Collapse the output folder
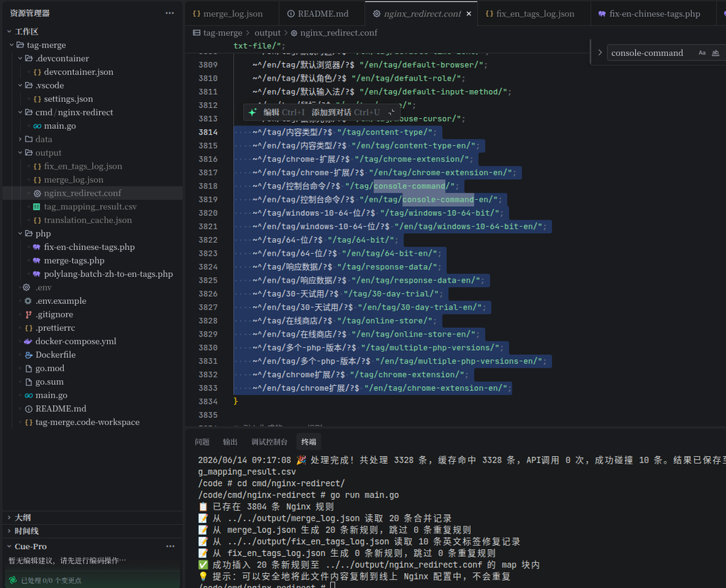The height and width of the screenshot is (588, 726). tap(21, 152)
